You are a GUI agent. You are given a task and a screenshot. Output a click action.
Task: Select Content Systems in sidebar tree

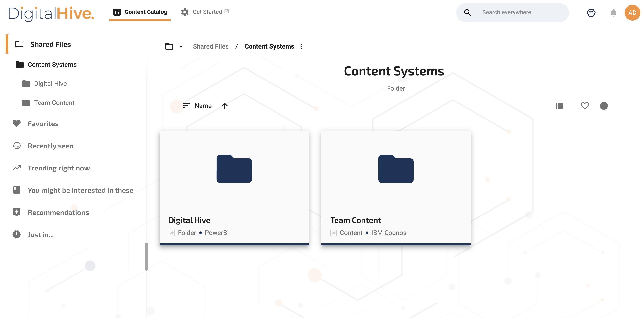tap(52, 65)
